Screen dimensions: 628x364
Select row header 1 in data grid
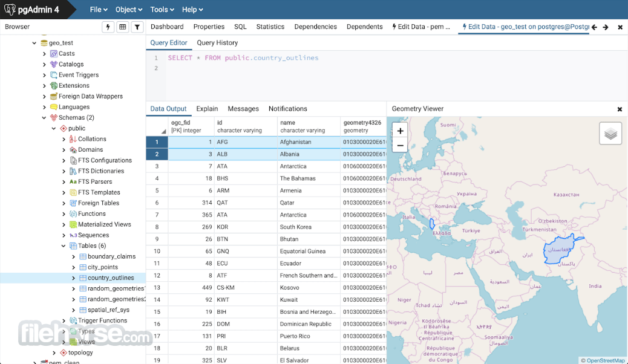click(x=157, y=142)
